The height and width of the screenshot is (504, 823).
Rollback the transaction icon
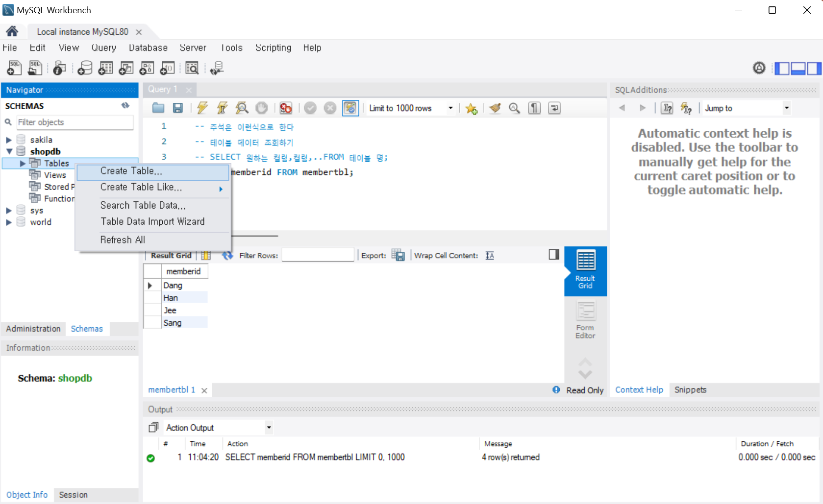tap(330, 108)
